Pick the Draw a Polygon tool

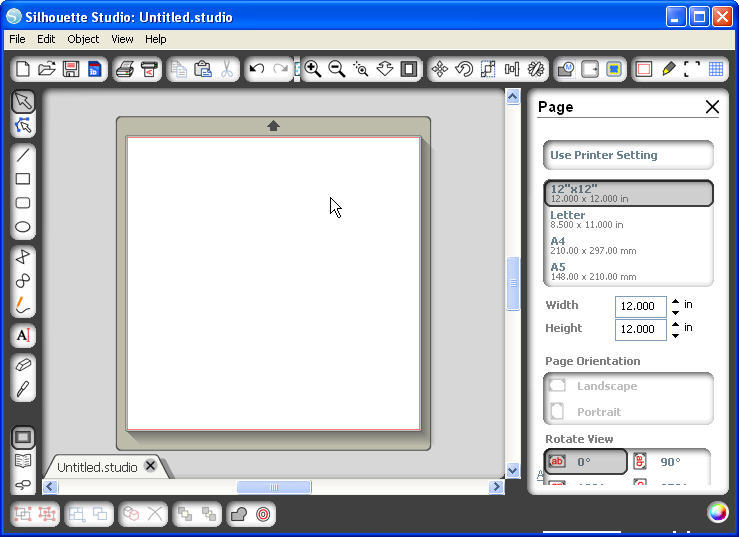23,257
